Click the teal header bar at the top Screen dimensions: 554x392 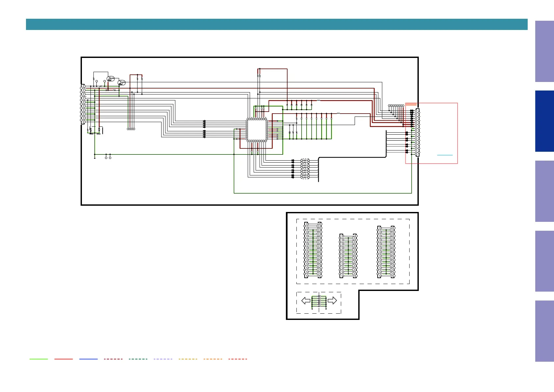[x=276, y=24]
